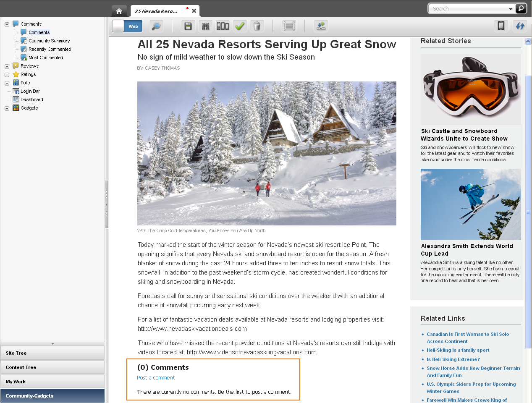Click the page scrollbar up arrow
The height and width of the screenshot is (403, 532).
pos(528,42)
